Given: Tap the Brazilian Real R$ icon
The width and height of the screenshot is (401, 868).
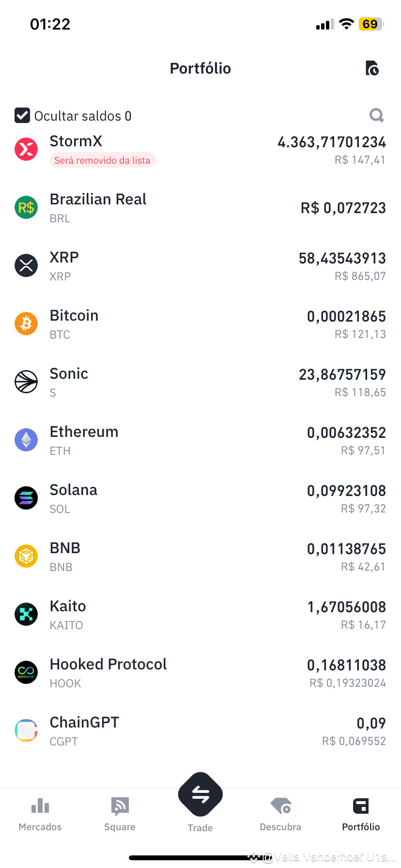Looking at the screenshot, I should (26, 207).
